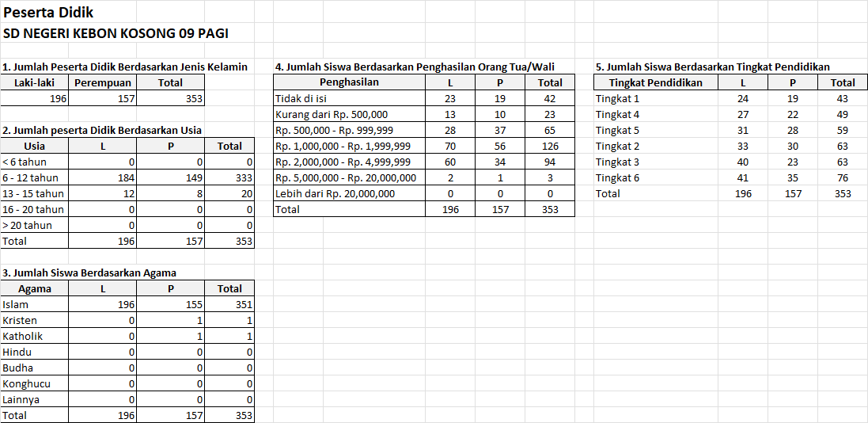Viewport: 868px width, 423px height.
Task: Select heading '5. Jumlah Siswa Berdasarkan Tingkat Pendidikan'
Action: coord(712,67)
